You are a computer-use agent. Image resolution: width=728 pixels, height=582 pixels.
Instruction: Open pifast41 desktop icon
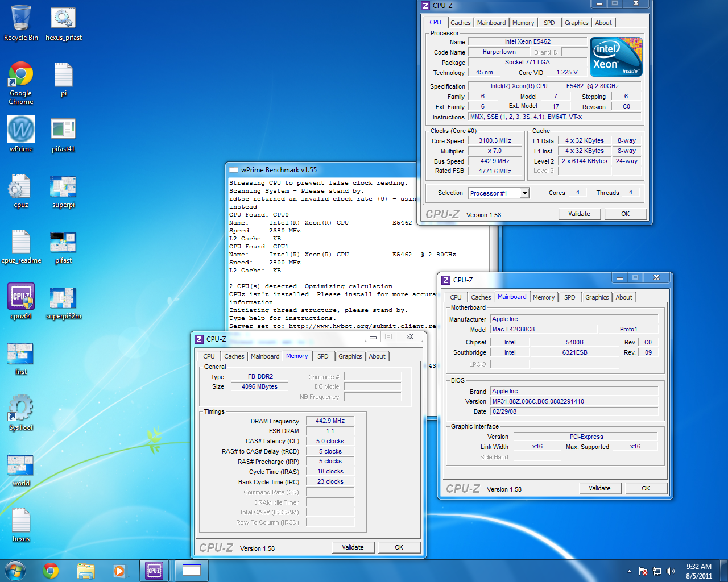click(64, 134)
